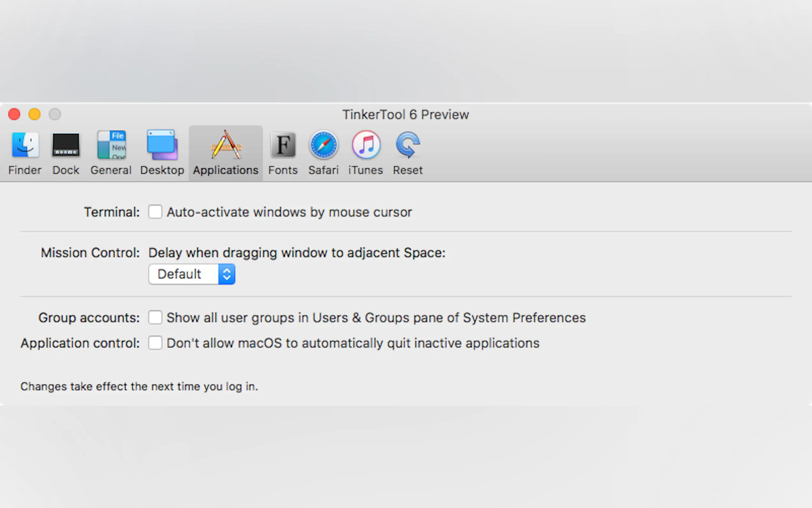
Task: Click the Auto-activate windows by mouse cursor label
Action: (289, 212)
